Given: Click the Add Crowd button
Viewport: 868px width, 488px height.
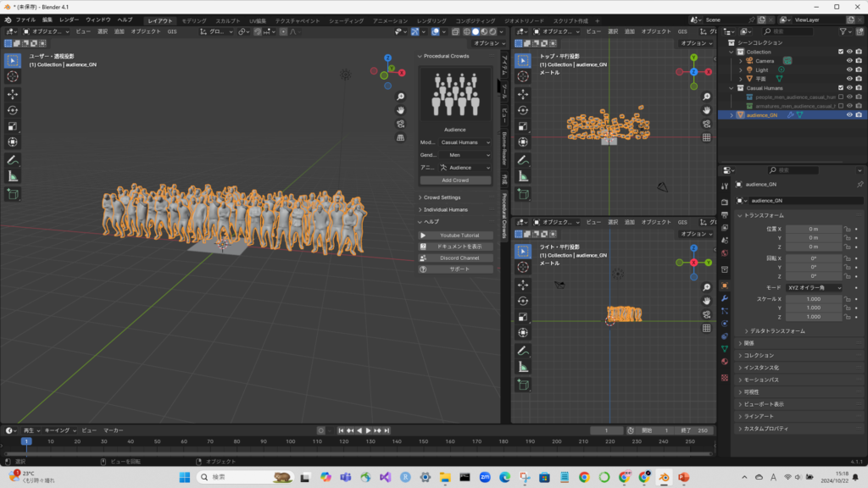Looking at the screenshot, I should pyautogui.click(x=455, y=180).
